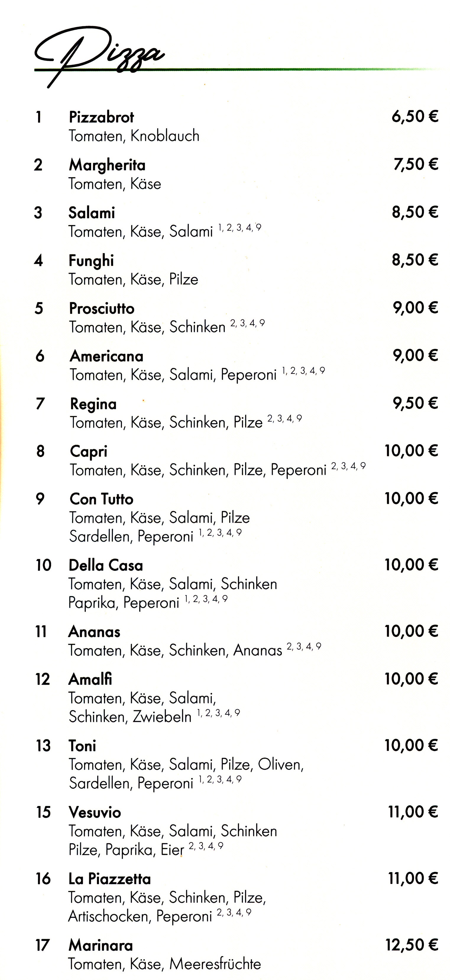This screenshot has width=450, height=980.
Task: Select the Amalfi pizza name
Action: [x=90, y=680]
